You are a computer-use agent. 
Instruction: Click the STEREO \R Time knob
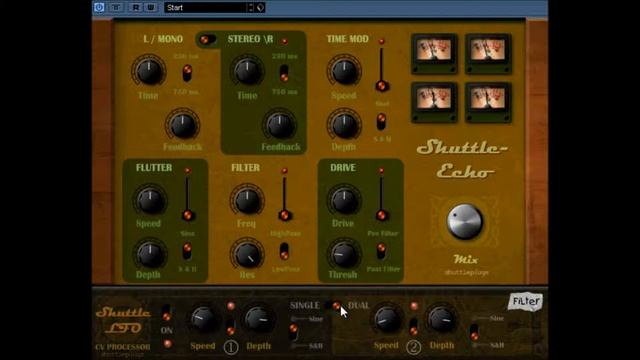pos(247,71)
